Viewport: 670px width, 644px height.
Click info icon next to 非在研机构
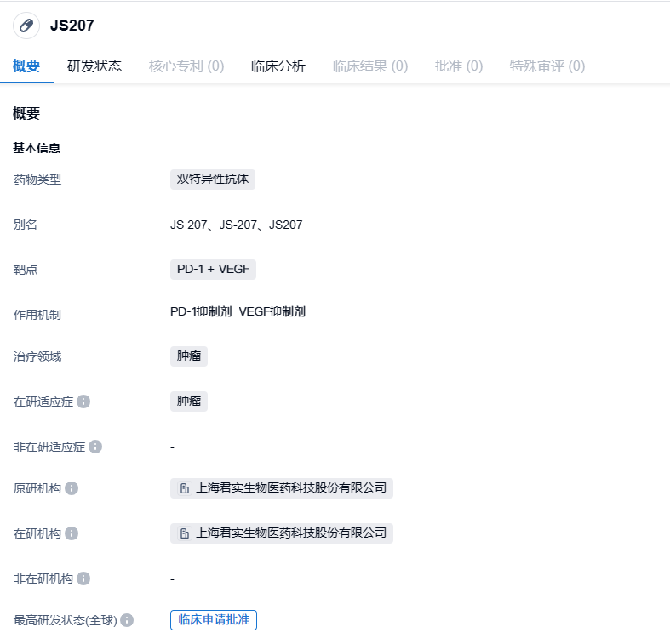click(83, 578)
